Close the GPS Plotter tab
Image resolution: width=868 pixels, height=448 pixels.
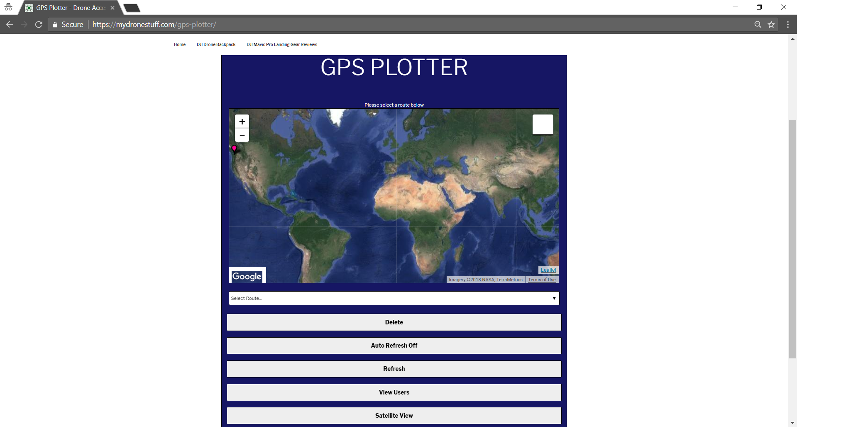(x=112, y=8)
